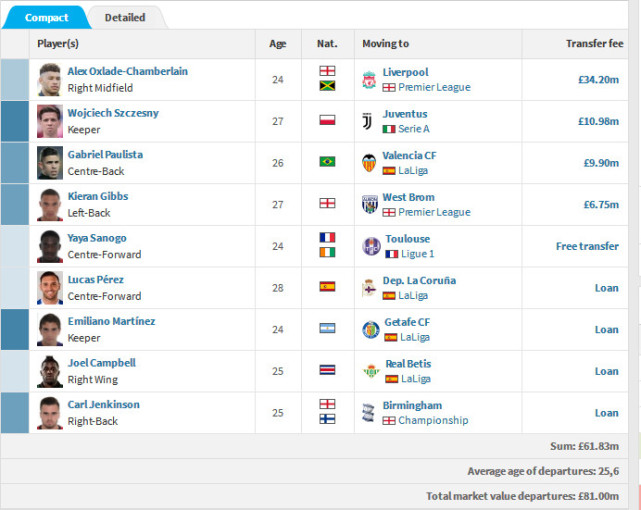
Task: Click the West Brom club crest
Action: pos(369,204)
